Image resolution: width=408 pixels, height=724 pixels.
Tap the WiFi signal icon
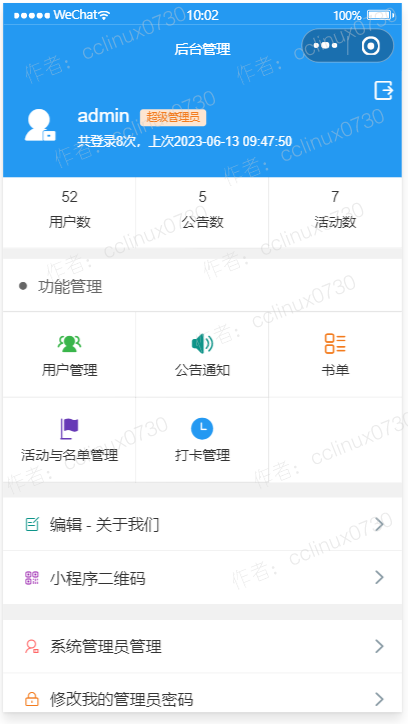point(104,15)
